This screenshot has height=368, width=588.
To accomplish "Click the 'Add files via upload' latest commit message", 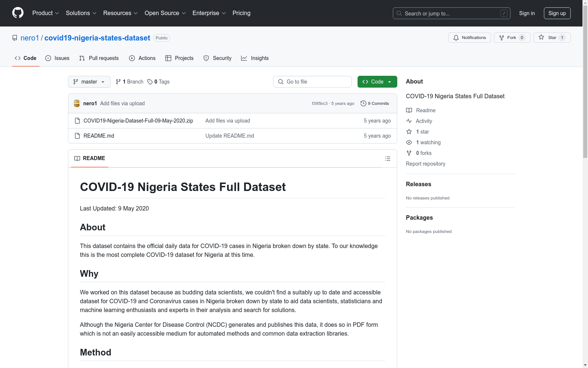I will point(122,103).
